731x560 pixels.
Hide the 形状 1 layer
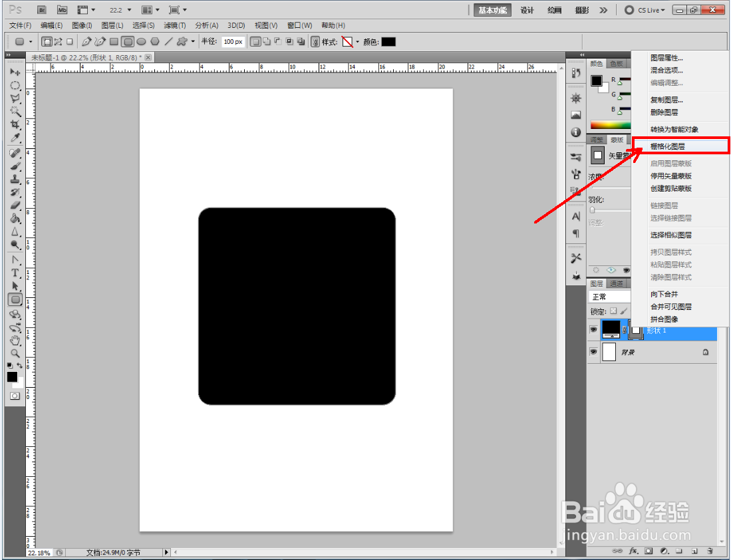(593, 330)
